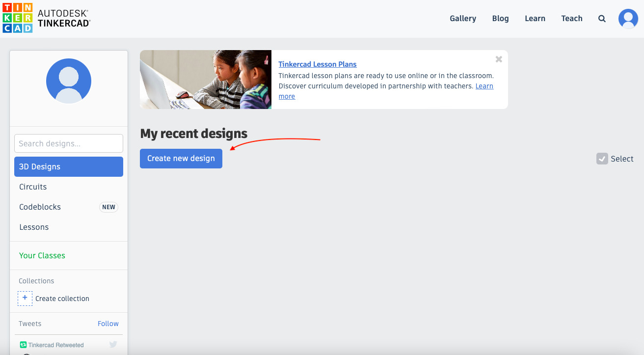Go to the Teach section
The width and height of the screenshot is (644, 355).
point(572,19)
